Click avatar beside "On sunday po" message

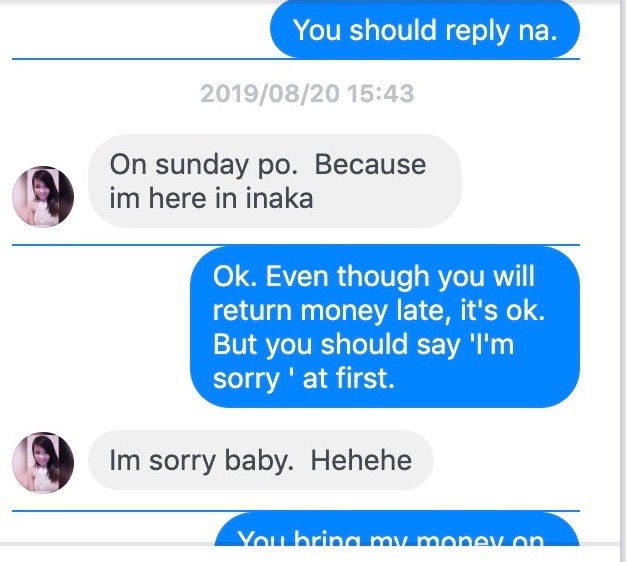[43, 196]
